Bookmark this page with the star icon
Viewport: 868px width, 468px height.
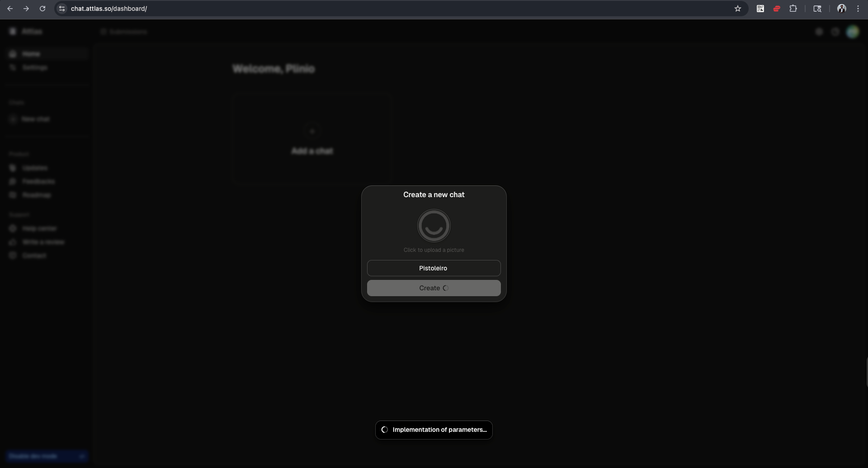[x=738, y=9]
